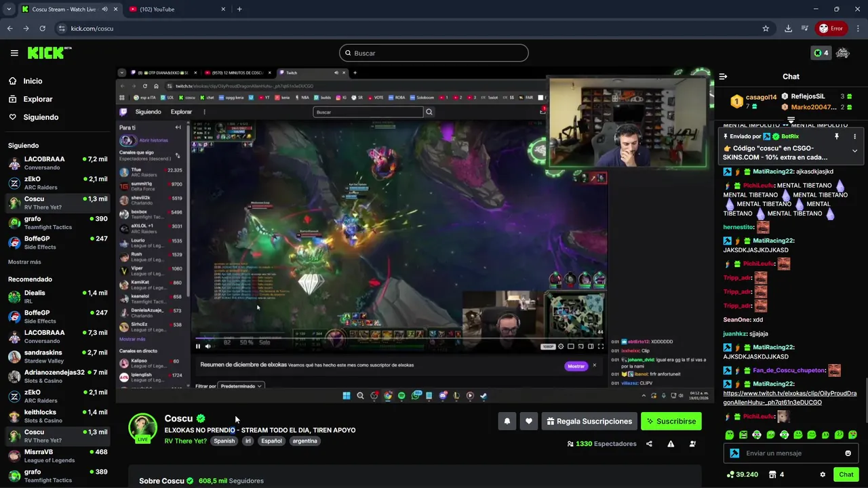868x488 pixels.
Task: Go back in browser history
Action: coord(10,28)
